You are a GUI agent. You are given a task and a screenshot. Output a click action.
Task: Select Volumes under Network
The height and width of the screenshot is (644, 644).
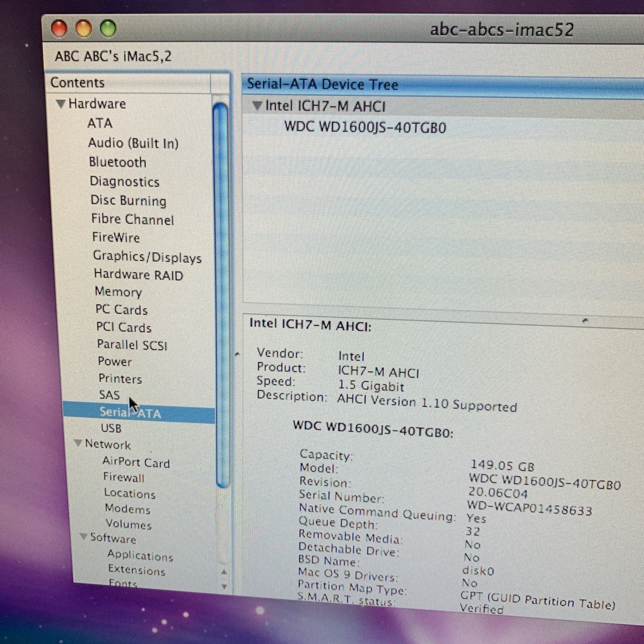point(129,524)
